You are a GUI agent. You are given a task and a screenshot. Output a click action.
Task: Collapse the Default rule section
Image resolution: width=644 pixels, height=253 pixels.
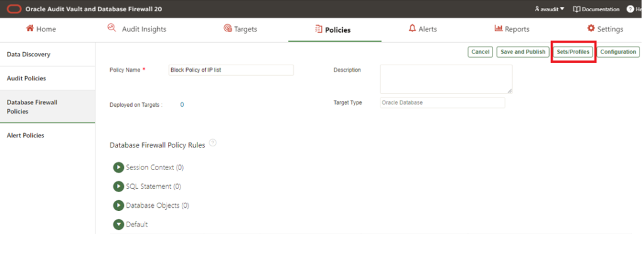point(118,224)
